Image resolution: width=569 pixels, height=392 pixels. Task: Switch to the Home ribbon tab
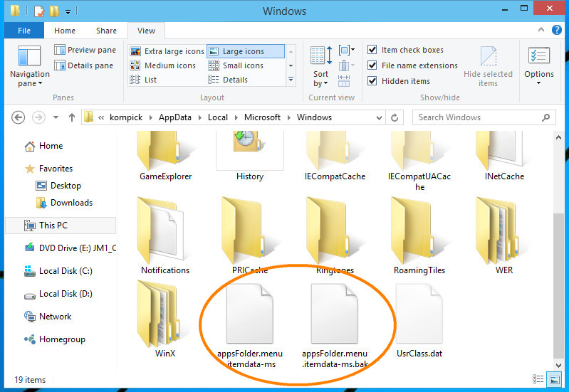[x=65, y=31]
